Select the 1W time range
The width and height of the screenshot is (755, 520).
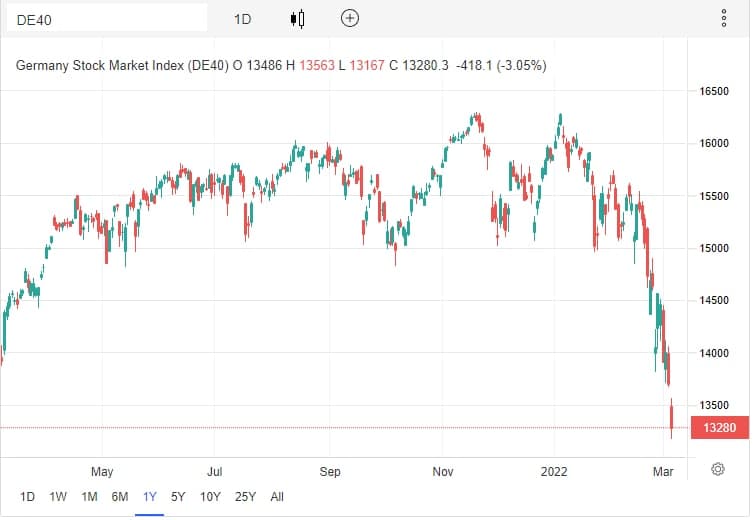point(58,496)
